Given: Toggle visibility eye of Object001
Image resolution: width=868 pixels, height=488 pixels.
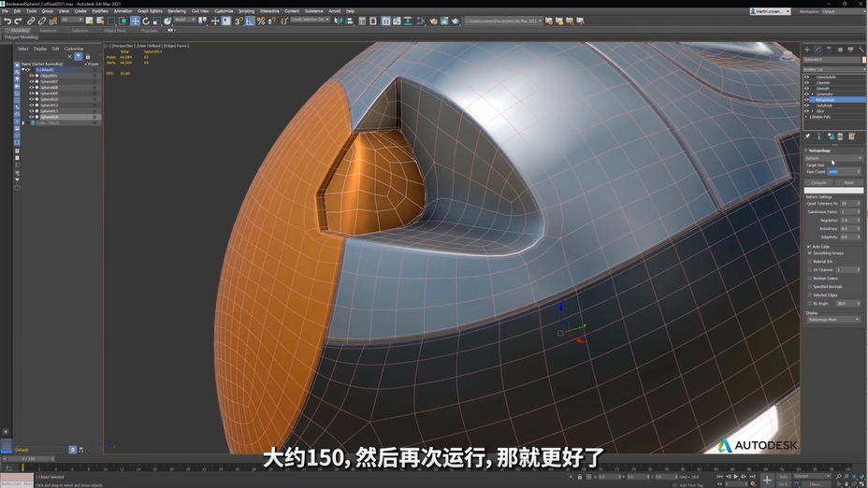Looking at the screenshot, I should click(32, 76).
